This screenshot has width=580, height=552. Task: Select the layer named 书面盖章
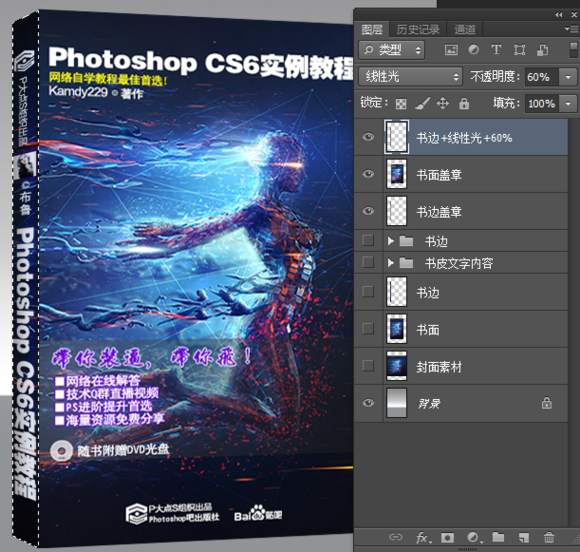click(x=439, y=175)
